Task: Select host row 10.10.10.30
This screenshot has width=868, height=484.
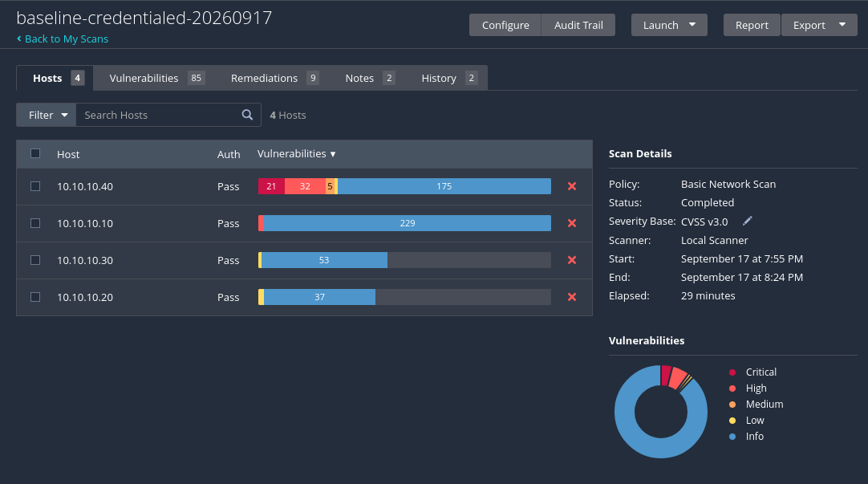Action: (304, 260)
